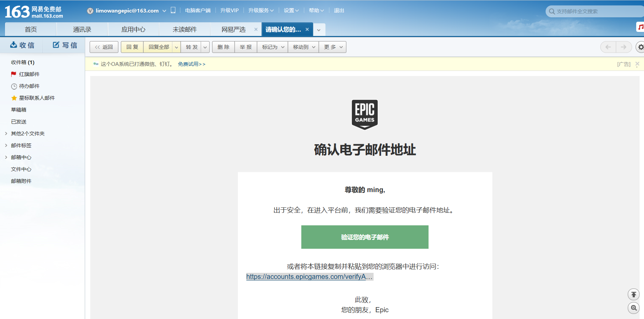This screenshot has width=644, height=319.
Task: Open the 移动到 dropdown
Action: [304, 47]
